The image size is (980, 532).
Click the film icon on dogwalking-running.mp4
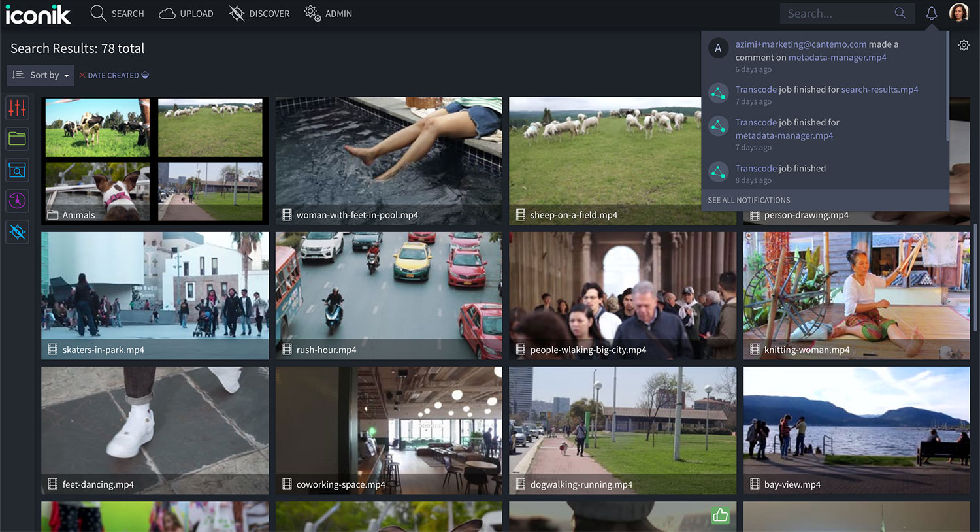[x=521, y=484]
